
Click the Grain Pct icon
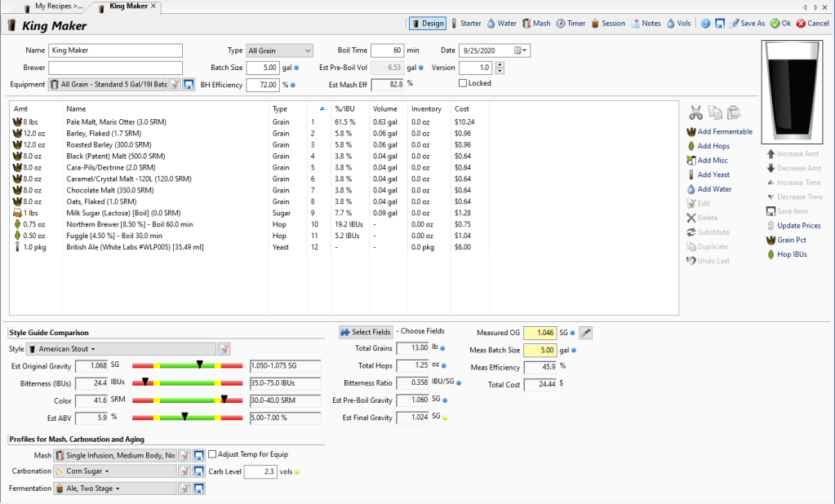click(x=771, y=241)
